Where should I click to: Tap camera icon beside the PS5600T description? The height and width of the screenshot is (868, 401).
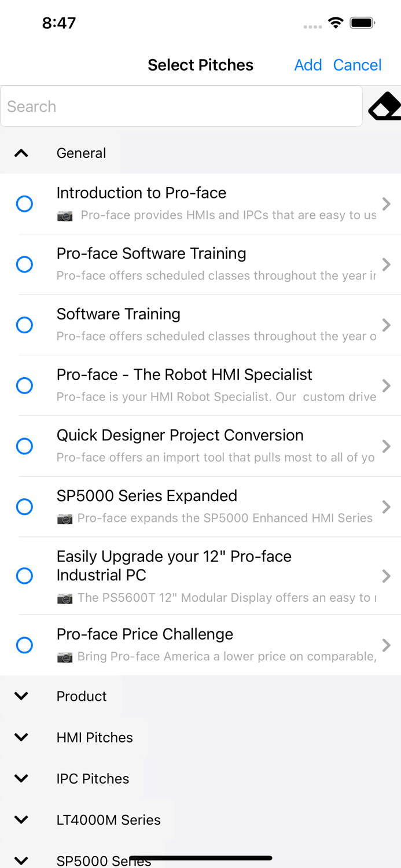click(x=64, y=597)
